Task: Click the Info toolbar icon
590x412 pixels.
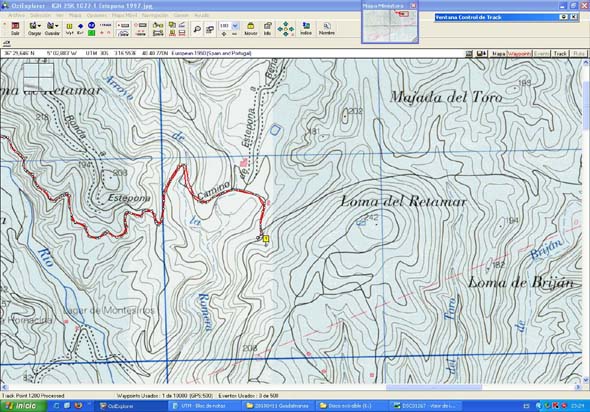Action: click(268, 29)
